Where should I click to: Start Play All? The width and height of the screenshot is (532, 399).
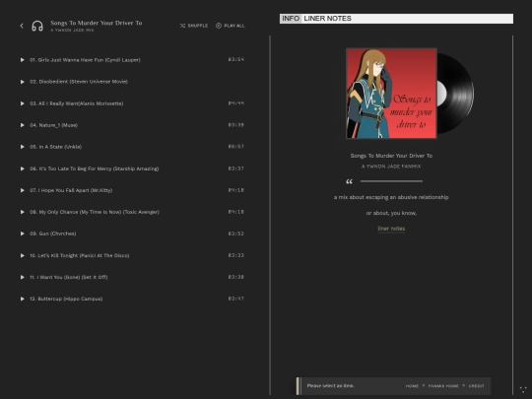click(x=230, y=26)
